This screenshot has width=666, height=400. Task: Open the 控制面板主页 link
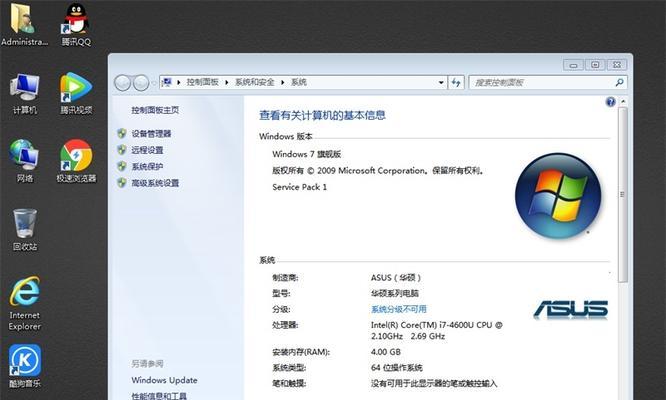(x=155, y=110)
